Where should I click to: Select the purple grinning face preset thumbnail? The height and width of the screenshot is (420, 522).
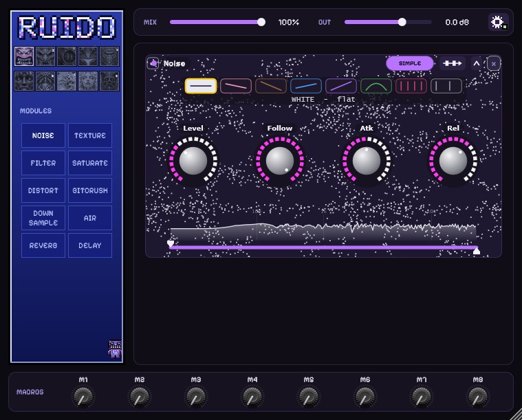(24, 56)
